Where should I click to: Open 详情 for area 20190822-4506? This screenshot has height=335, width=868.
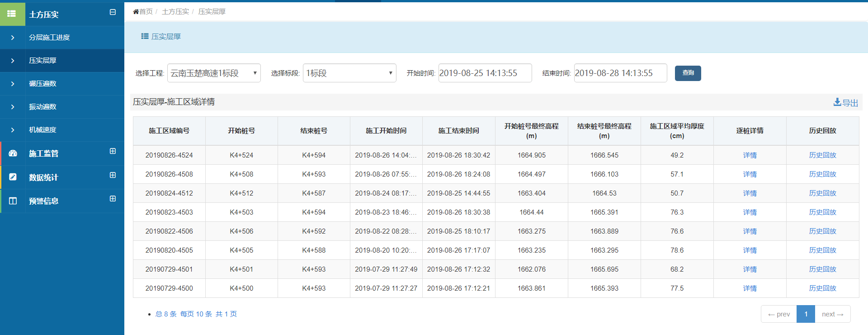750,231
